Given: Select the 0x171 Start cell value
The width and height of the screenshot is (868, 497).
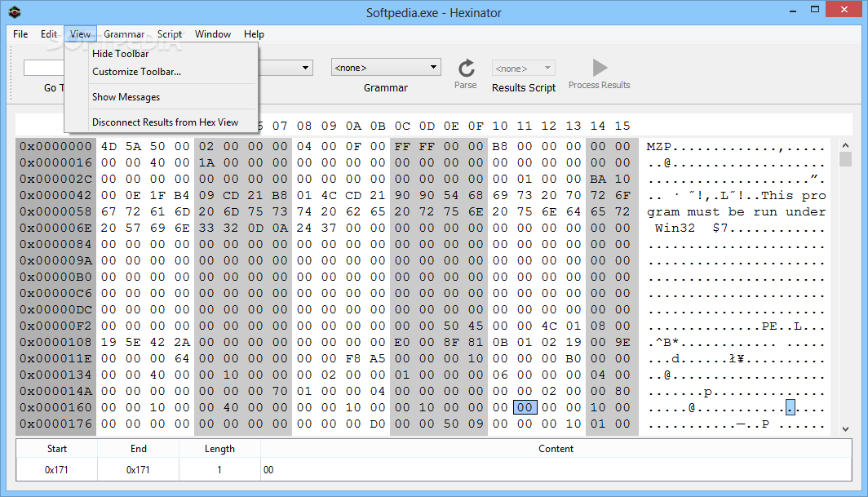Looking at the screenshot, I should pyautogui.click(x=56, y=470).
